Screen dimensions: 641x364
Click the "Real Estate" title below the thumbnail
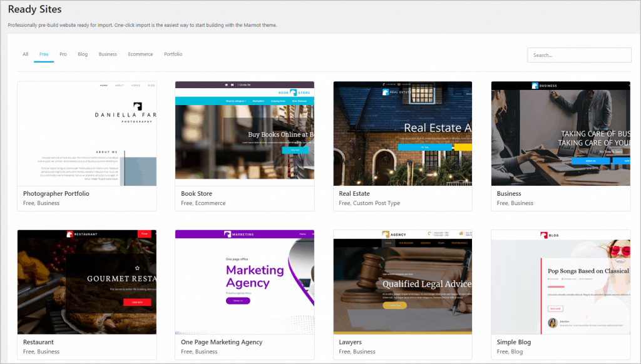(354, 194)
